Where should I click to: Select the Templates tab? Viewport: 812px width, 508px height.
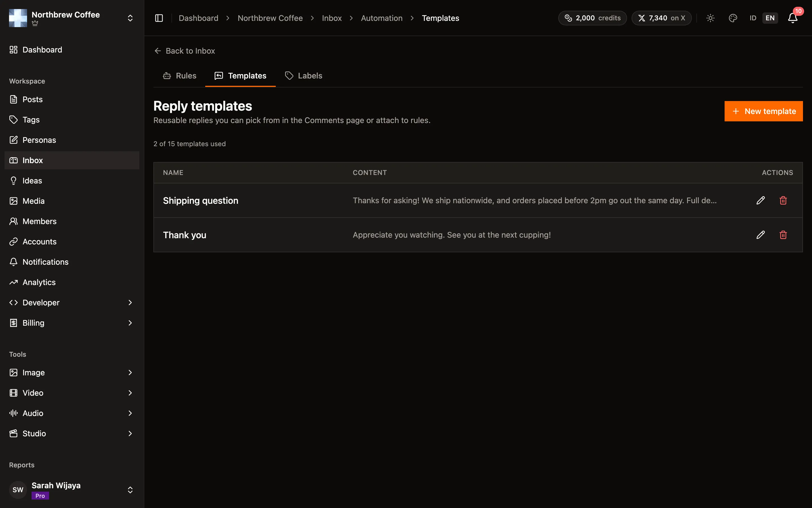click(x=240, y=76)
